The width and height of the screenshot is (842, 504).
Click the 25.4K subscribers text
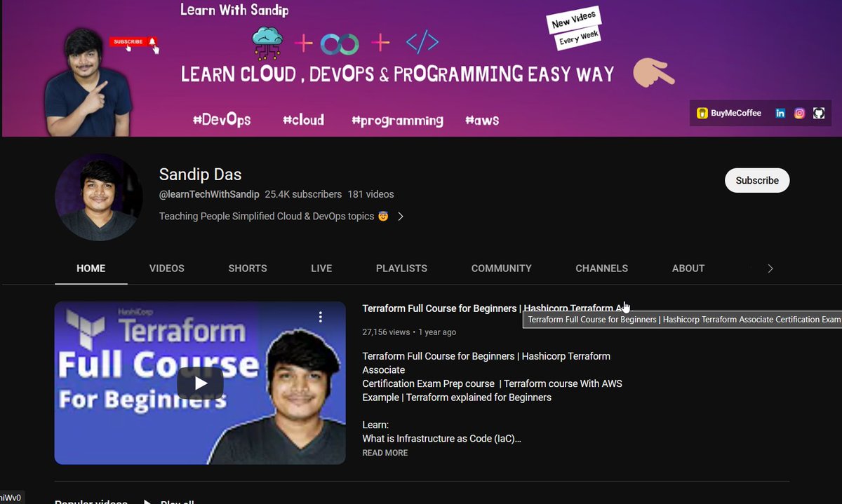(x=303, y=194)
